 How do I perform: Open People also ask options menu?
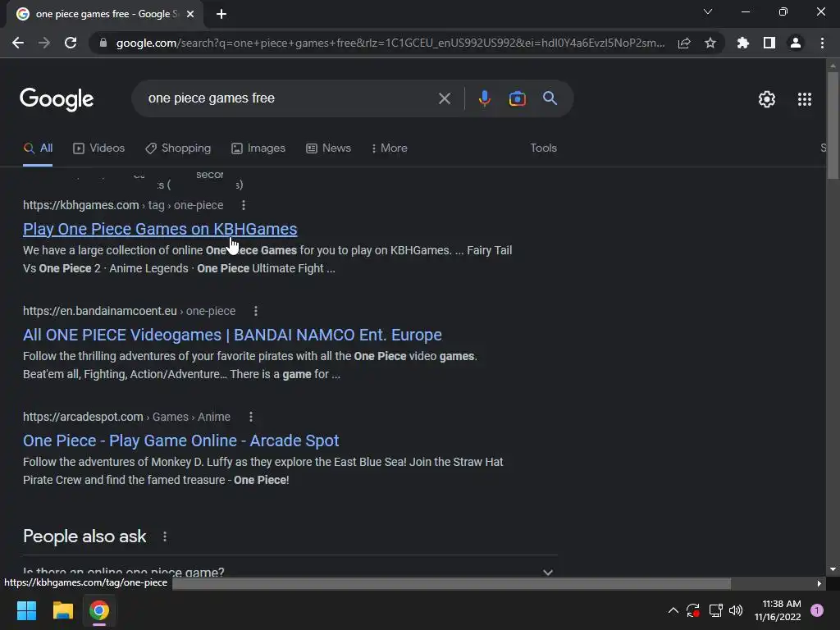[164, 536]
